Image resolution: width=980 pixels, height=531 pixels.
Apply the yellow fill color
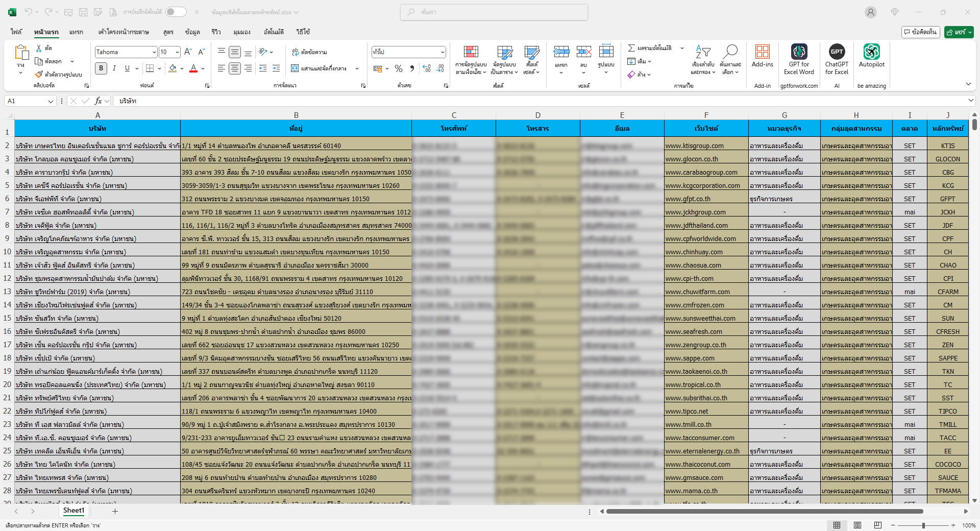173,68
